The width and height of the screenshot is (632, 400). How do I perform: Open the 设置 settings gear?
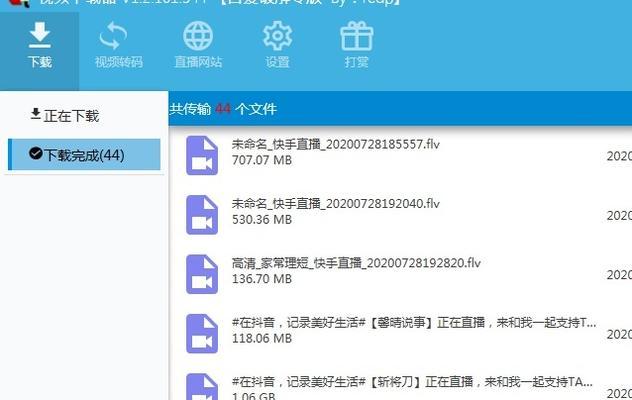point(277,46)
